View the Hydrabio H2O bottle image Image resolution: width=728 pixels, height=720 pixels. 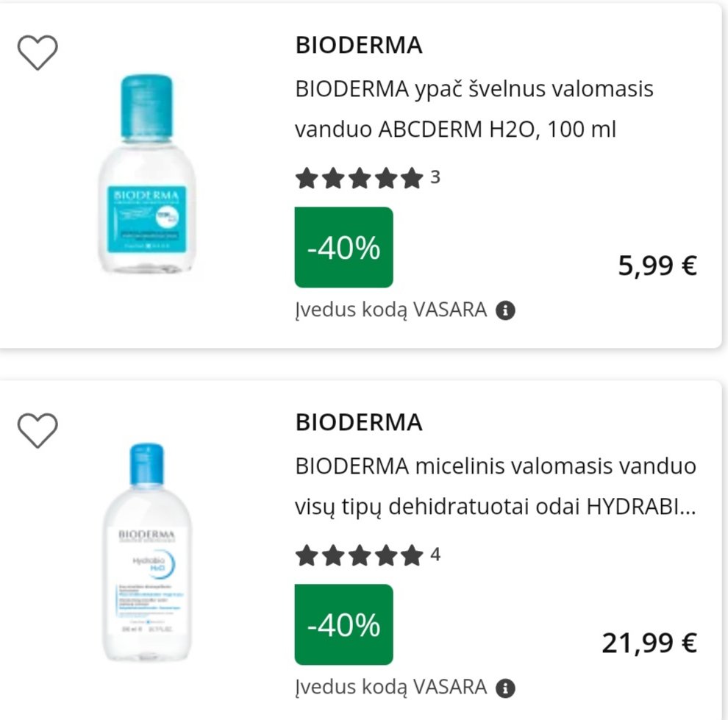coord(147,552)
